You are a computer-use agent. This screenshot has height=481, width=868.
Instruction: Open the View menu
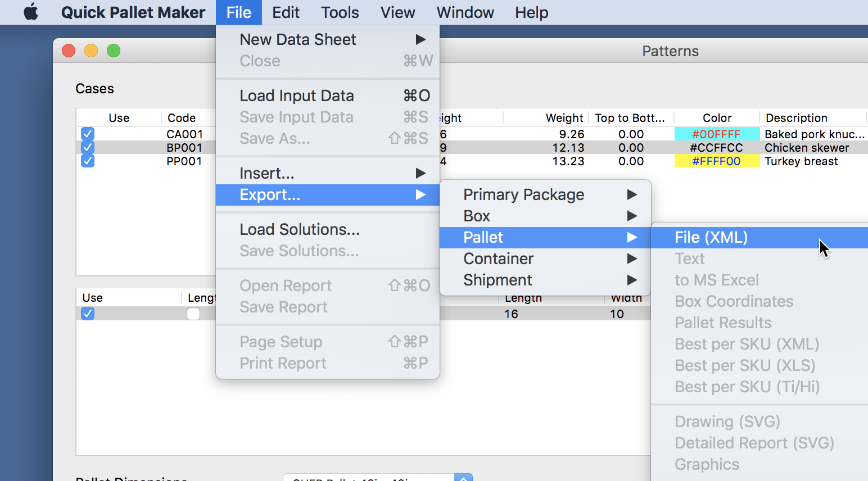coord(397,12)
